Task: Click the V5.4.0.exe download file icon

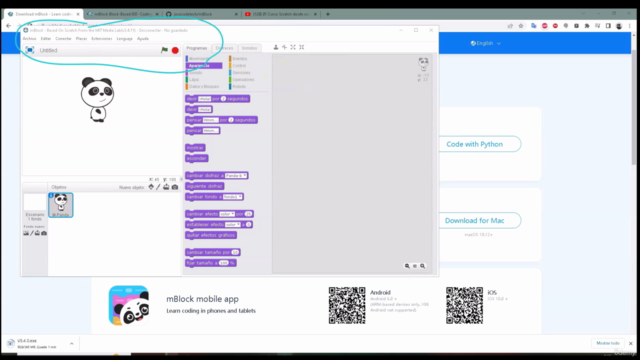Action: point(11,343)
